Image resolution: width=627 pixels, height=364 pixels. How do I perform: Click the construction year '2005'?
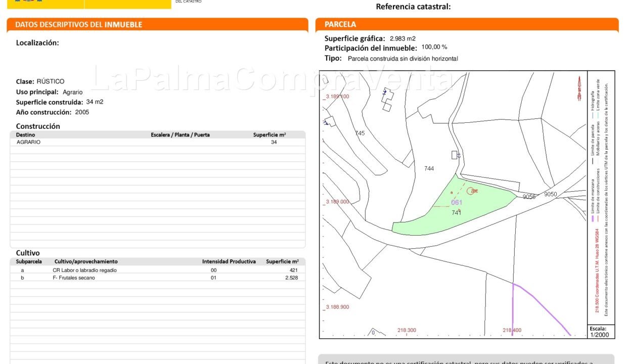(82, 112)
